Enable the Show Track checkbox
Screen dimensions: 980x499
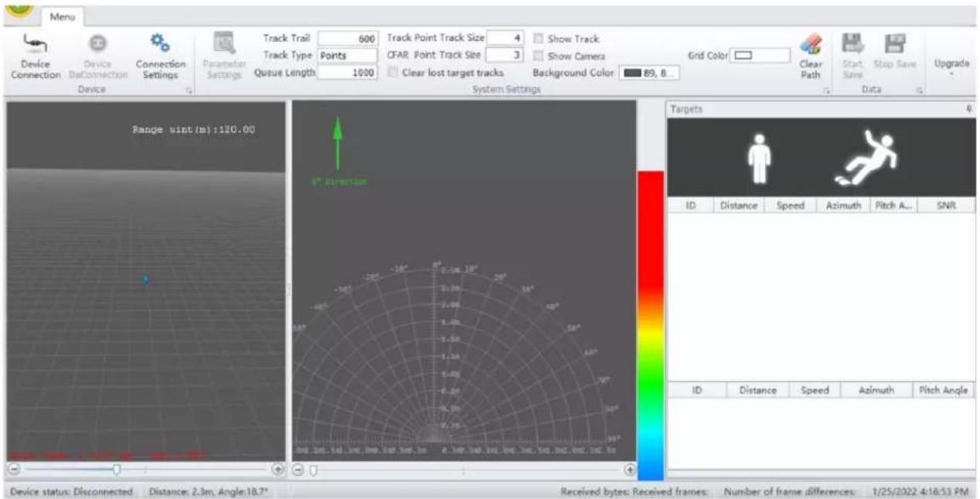point(539,39)
